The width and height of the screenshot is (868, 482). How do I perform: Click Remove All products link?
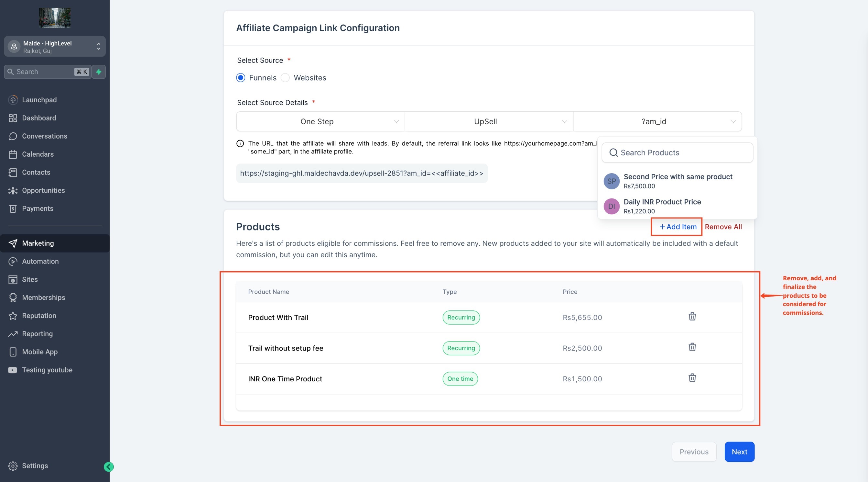[723, 227]
